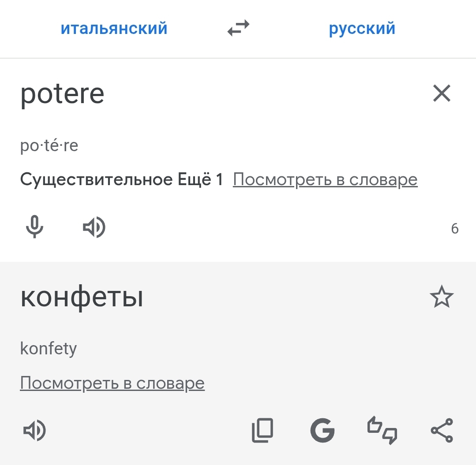Image resolution: width=476 pixels, height=465 pixels.
Task: Play audio of the translation 'конфеты'
Action: pos(34,431)
